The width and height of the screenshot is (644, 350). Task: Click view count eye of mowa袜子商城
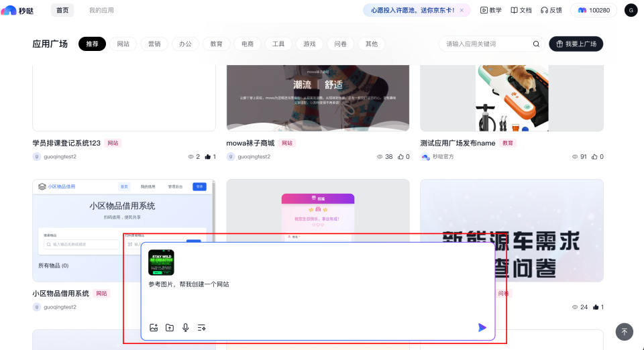[380, 157]
